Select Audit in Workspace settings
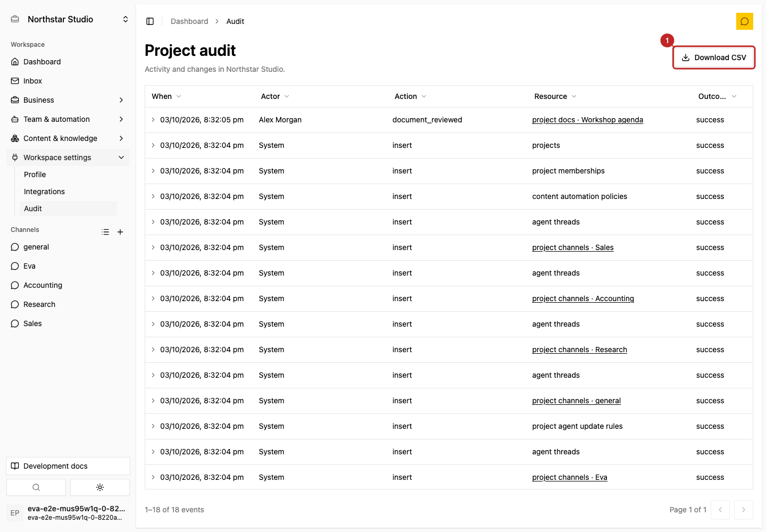The image size is (766, 532). click(x=68, y=209)
